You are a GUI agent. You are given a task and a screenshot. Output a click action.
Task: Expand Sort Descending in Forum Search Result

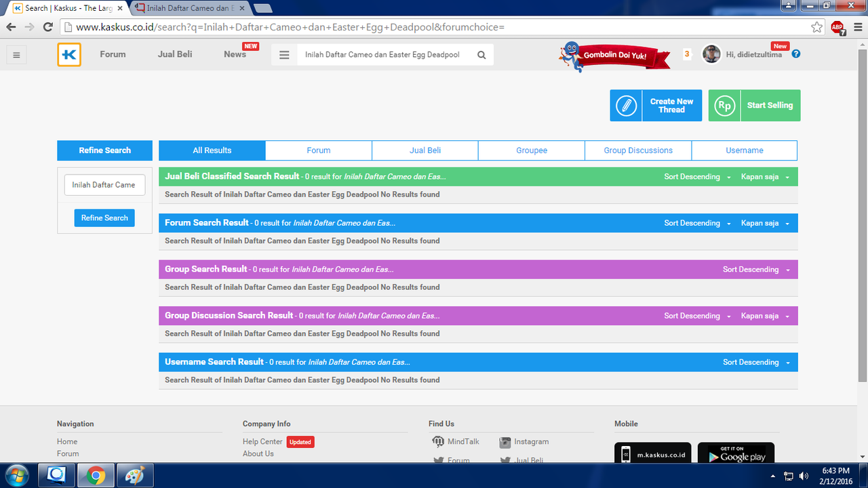(697, 223)
